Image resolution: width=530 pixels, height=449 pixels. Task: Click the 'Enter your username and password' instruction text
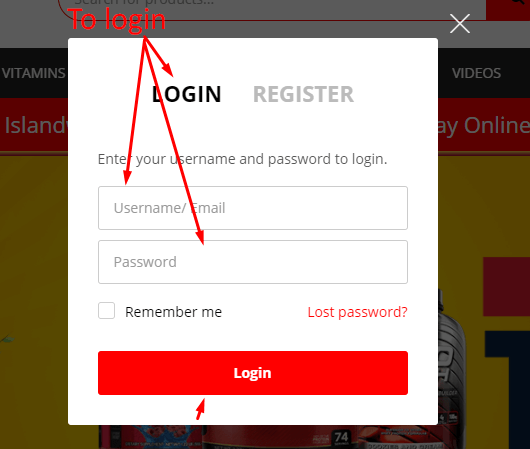pyautogui.click(x=242, y=159)
